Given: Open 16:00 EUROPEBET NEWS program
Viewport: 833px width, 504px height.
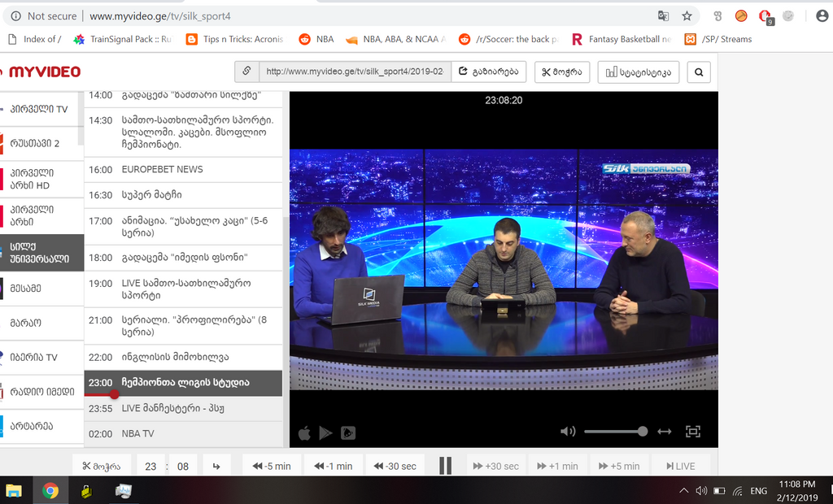Looking at the screenshot, I should tap(183, 169).
